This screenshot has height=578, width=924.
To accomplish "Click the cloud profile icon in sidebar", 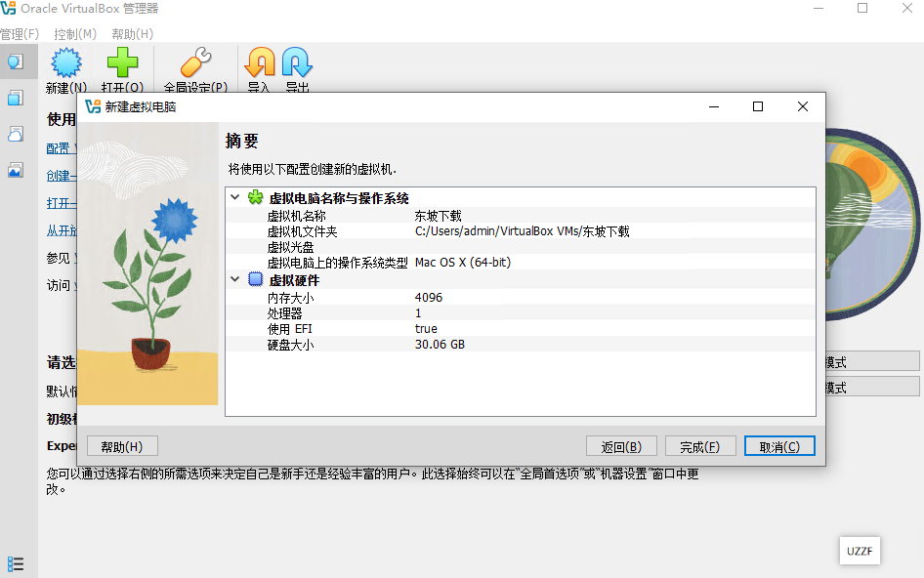I will click(15, 134).
